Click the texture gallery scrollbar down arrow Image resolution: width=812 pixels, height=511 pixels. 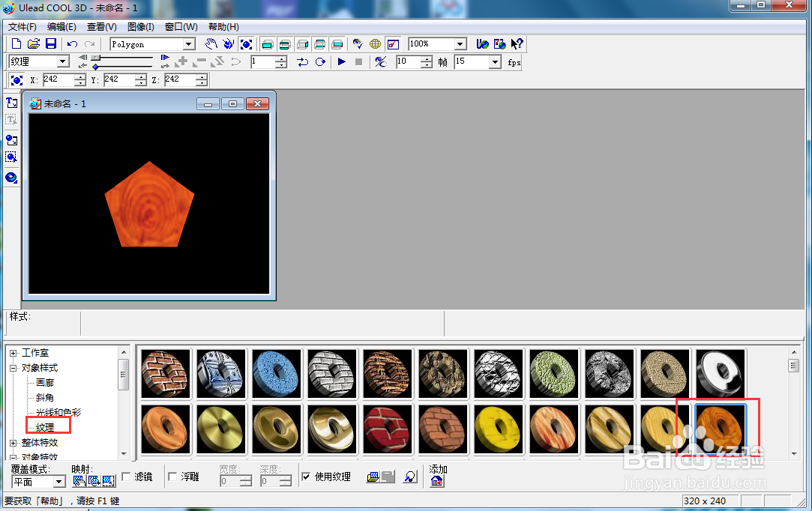tap(794, 454)
